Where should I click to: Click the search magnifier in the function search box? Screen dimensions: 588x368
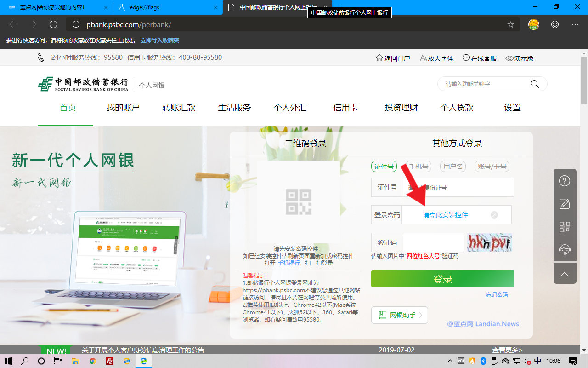[x=535, y=84]
